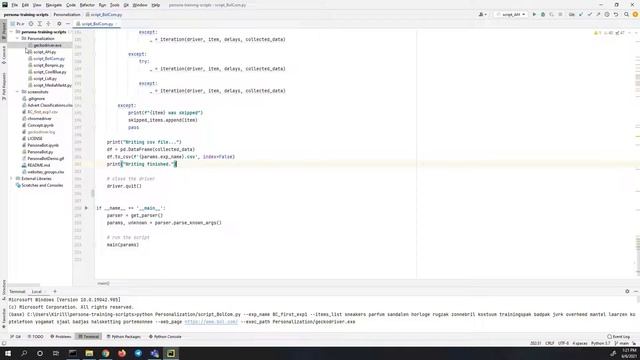Click the Python interpreter in the status bar

pos(601,344)
